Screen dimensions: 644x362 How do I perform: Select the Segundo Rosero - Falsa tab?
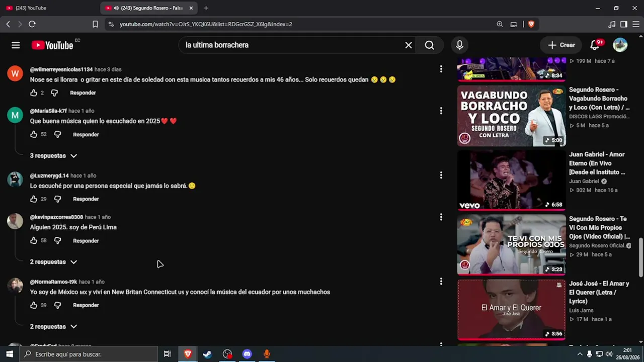149,8
